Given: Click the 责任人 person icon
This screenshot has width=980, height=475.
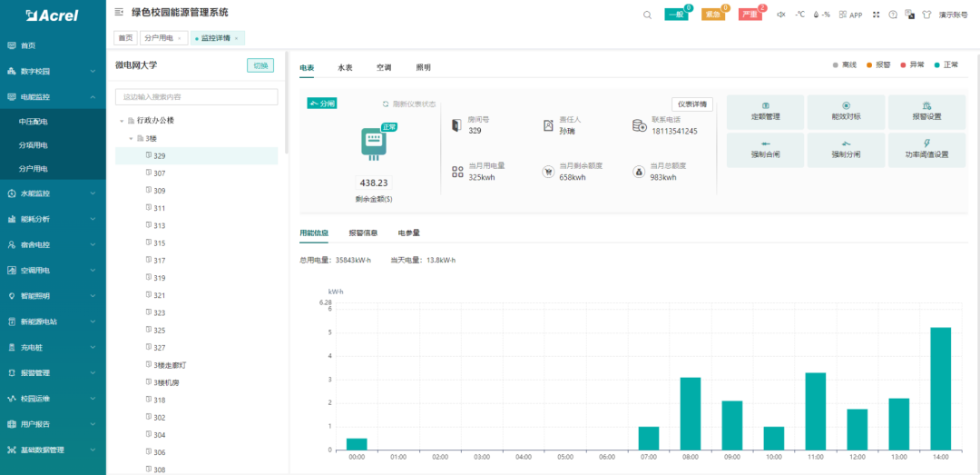Looking at the screenshot, I should (x=548, y=125).
